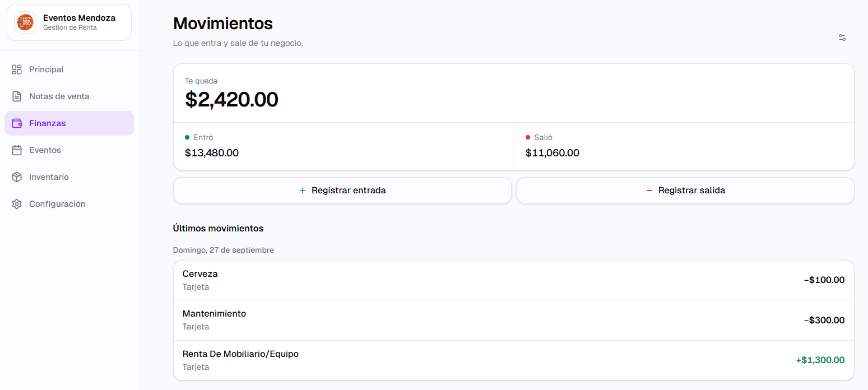The height and width of the screenshot is (390, 868).
Task: Click Tarjeta under Cerveza
Action: pos(196,287)
